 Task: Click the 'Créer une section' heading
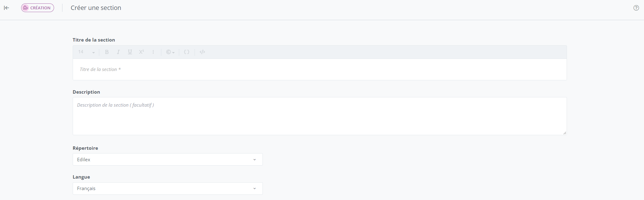[96, 8]
